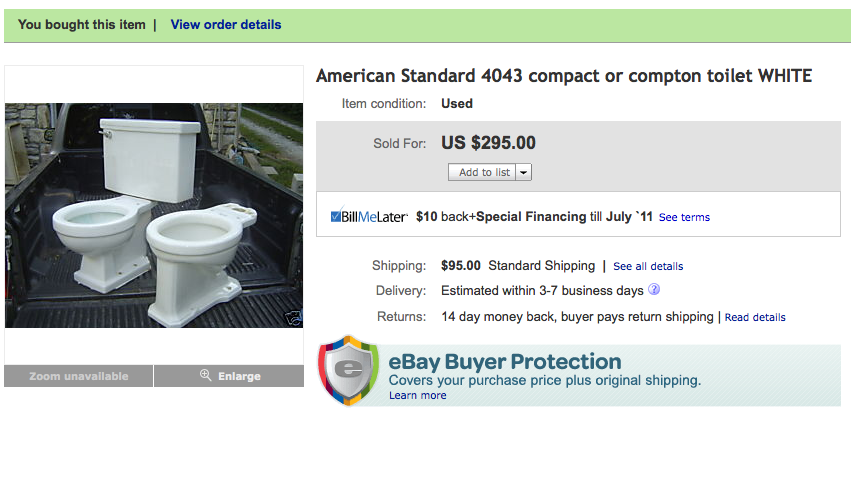Click the watermark icon in photo corner
The width and height of the screenshot is (851, 478).
coord(293,318)
